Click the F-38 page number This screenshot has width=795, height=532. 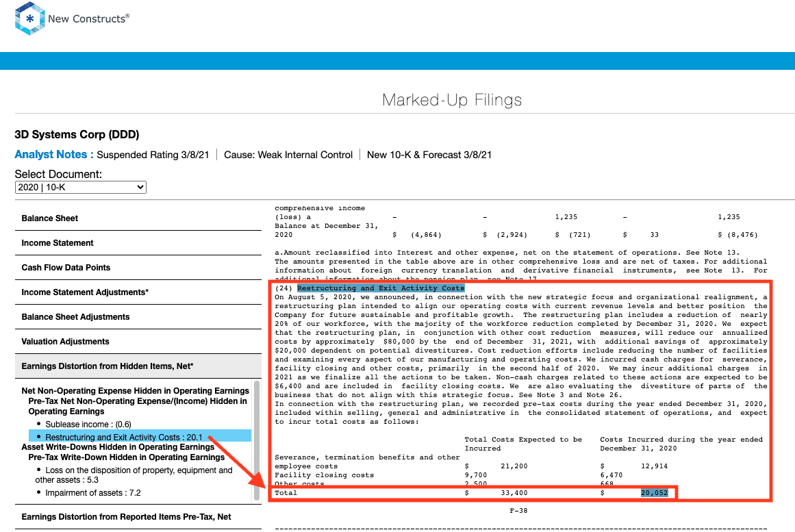(518, 511)
